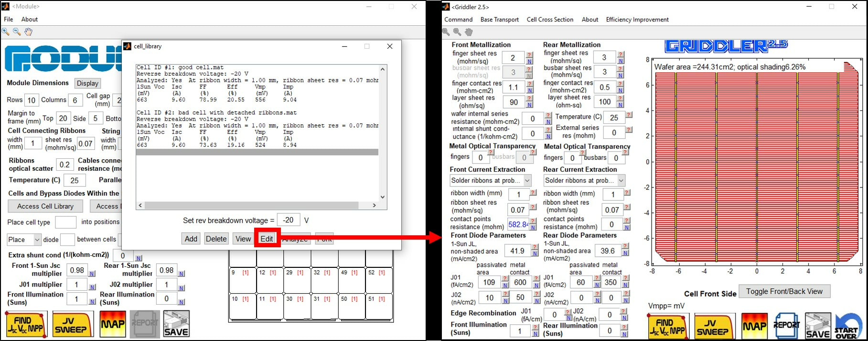Generate REPORT in Griddler window
The image size is (868, 341).
pyautogui.click(x=786, y=326)
